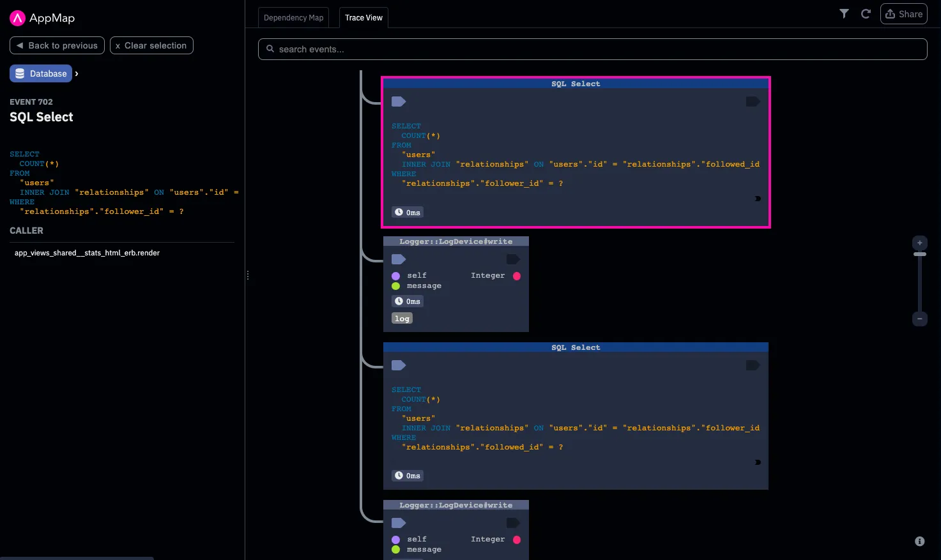
Task: Select first Logger::LogDevice#write event
Action: click(456, 241)
